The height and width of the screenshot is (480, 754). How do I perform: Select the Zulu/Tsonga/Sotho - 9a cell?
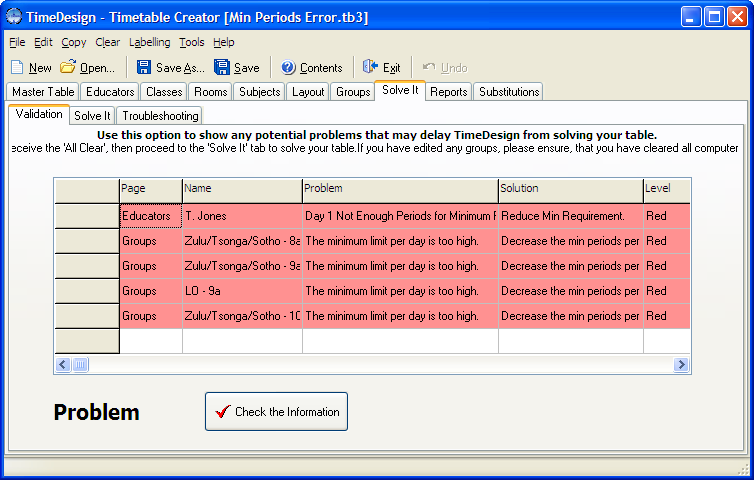pos(242,266)
